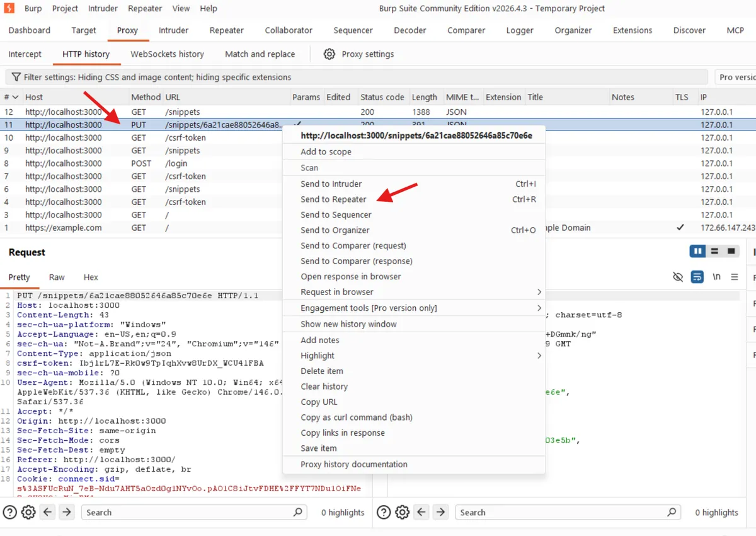756x536 pixels.
Task: Choose Send to Intruder in the context menu
Action: [x=414, y=184]
